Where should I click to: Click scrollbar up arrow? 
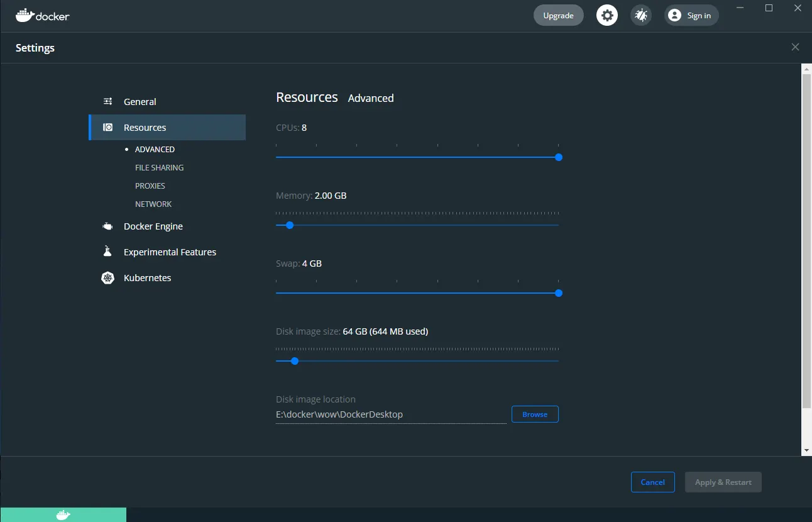click(806, 68)
